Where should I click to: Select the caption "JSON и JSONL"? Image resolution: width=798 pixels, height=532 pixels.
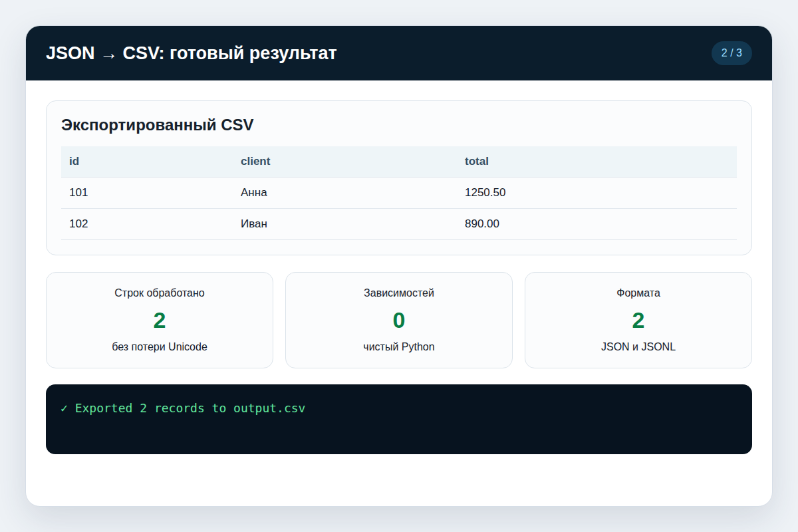click(x=638, y=347)
